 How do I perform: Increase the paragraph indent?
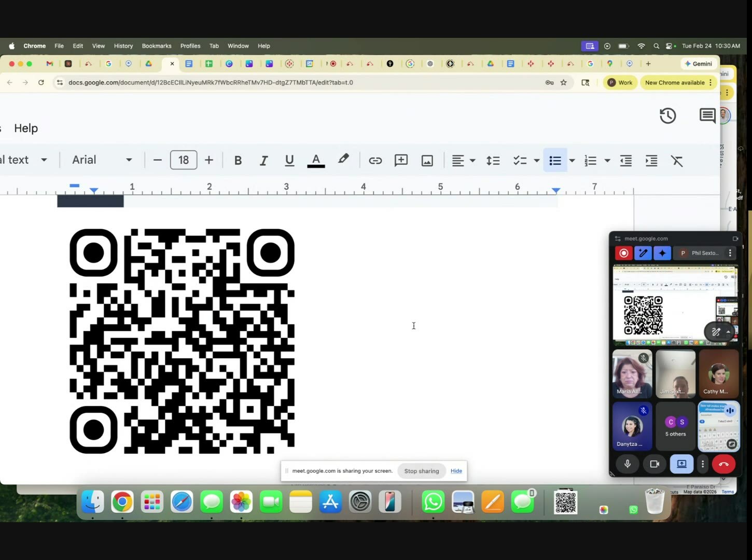(x=651, y=161)
